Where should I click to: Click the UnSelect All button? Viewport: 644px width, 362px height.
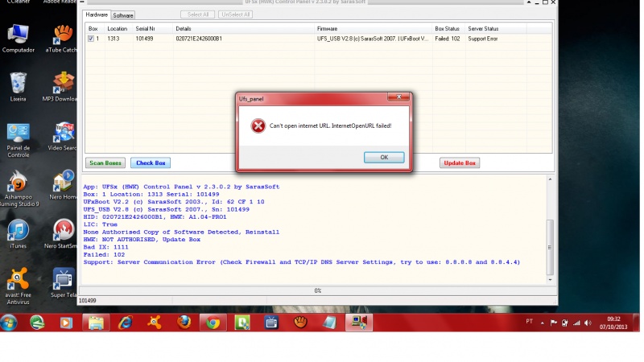click(235, 14)
